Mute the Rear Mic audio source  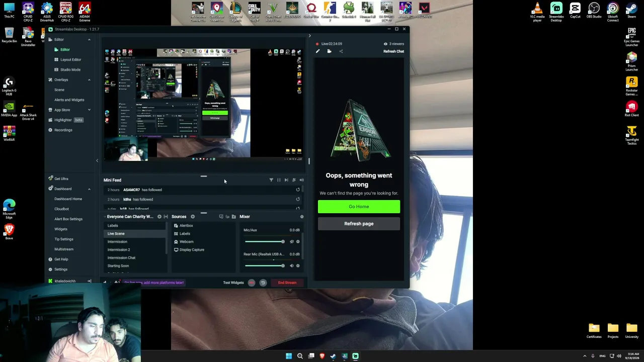[292, 266]
